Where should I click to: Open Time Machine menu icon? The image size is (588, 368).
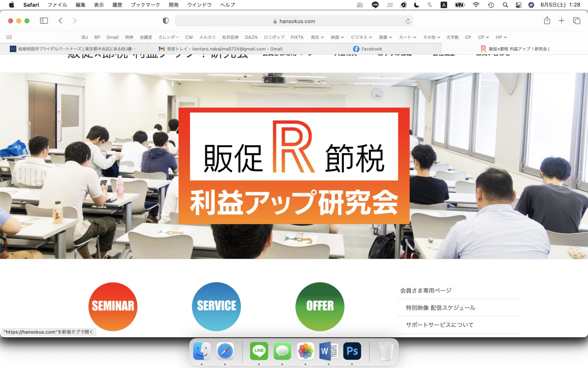(x=491, y=5)
